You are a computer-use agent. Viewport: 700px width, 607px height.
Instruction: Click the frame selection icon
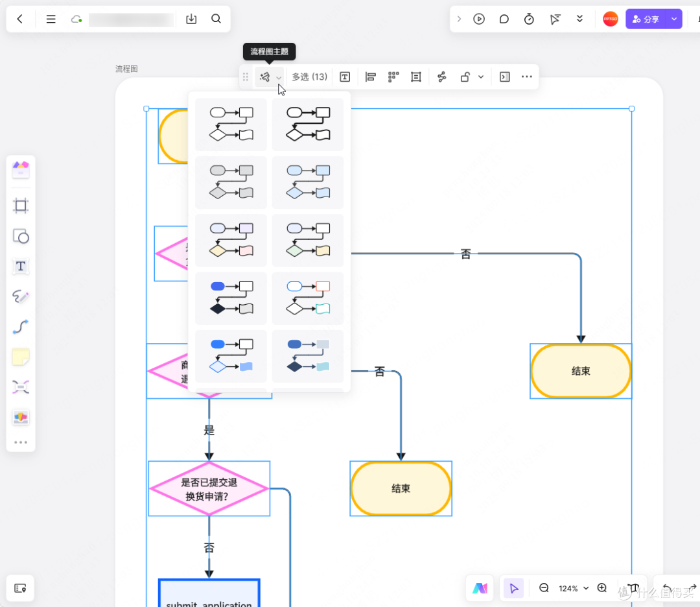click(x=416, y=77)
